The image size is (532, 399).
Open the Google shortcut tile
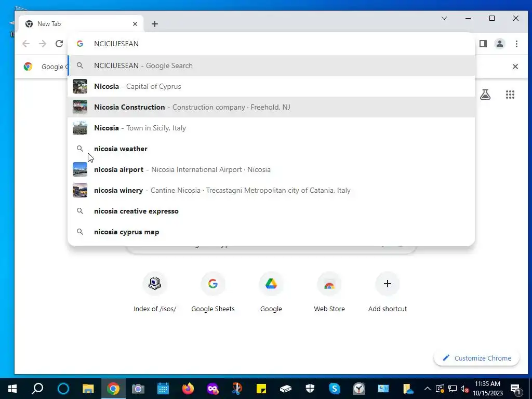pyautogui.click(x=271, y=292)
